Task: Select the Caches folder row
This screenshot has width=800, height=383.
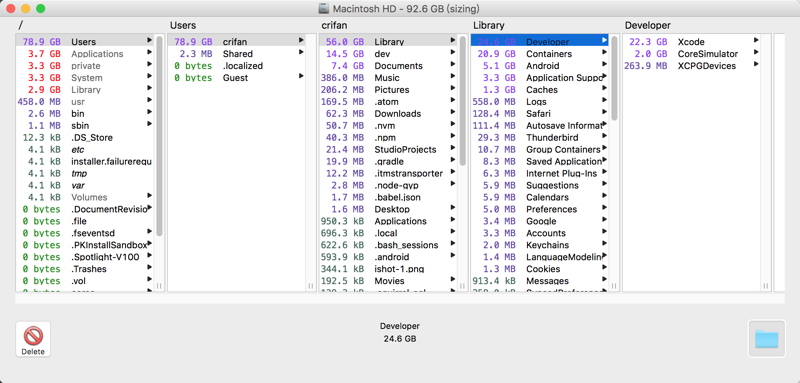Action: pyautogui.click(x=540, y=89)
